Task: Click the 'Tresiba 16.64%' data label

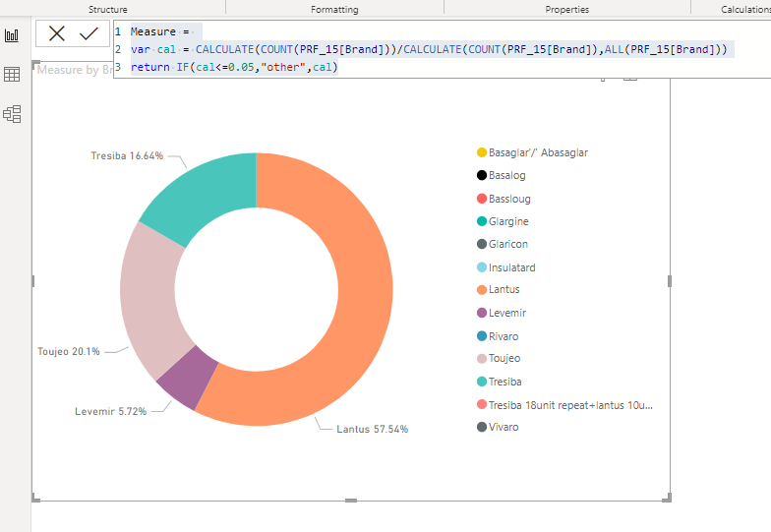Action: (x=127, y=155)
